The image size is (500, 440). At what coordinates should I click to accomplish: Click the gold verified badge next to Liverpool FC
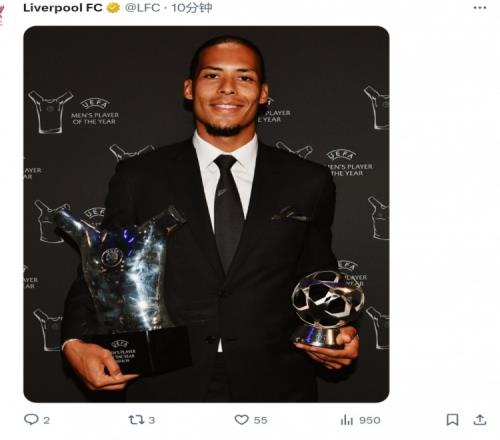coord(113,8)
